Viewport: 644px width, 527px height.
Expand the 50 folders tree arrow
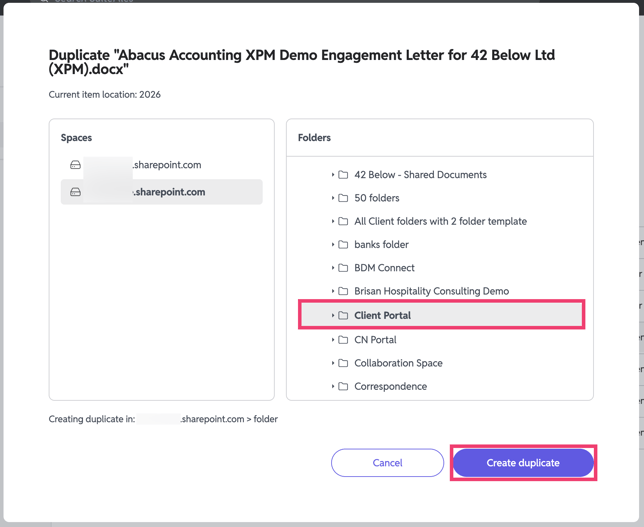(333, 198)
